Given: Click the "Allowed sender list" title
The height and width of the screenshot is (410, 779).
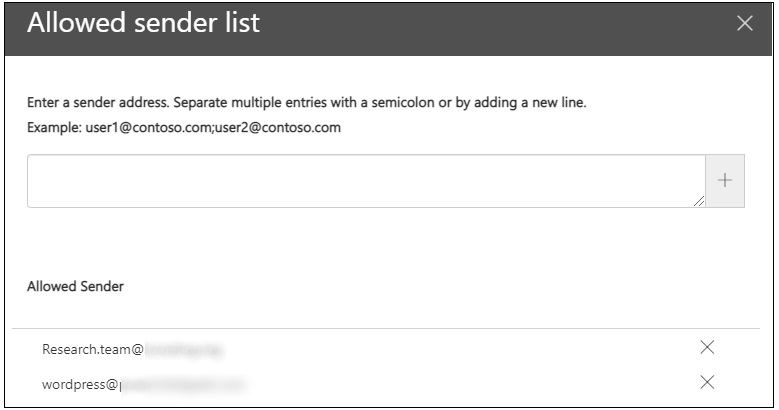Looking at the screenshot, I should (x=143, y=24).
